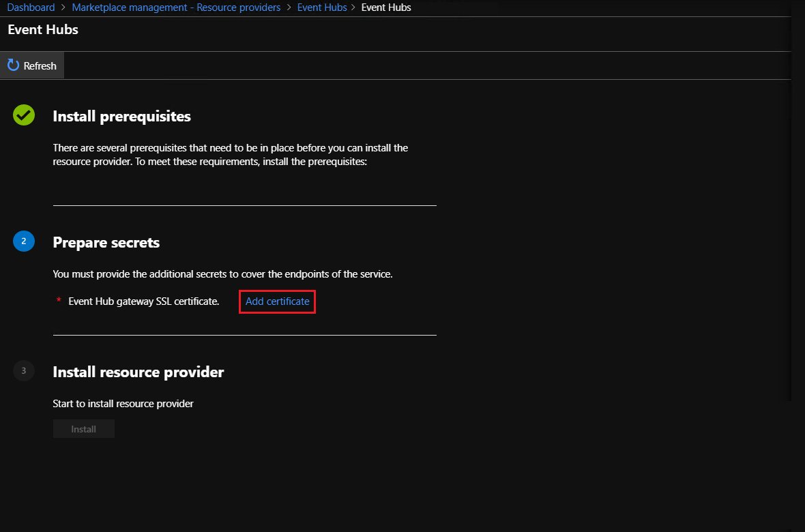Click the circular refresh arrow symbol
Screen dimensions: 805x532
(12, 65)
